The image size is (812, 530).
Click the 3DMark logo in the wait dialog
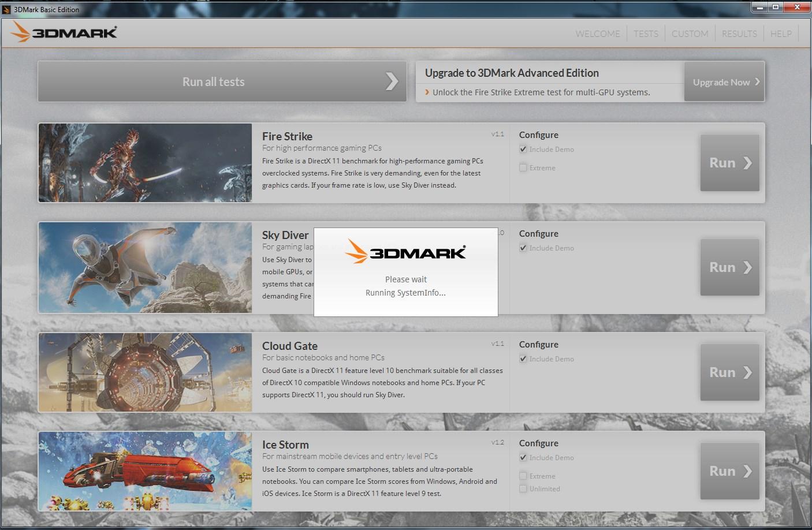(405, 252)
